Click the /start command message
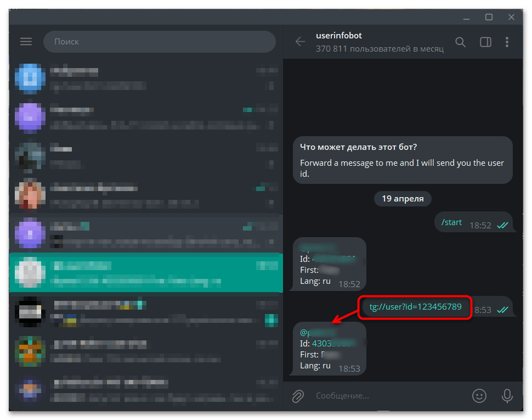This screenshot has height=420, width=532. [x=451, y=222]
